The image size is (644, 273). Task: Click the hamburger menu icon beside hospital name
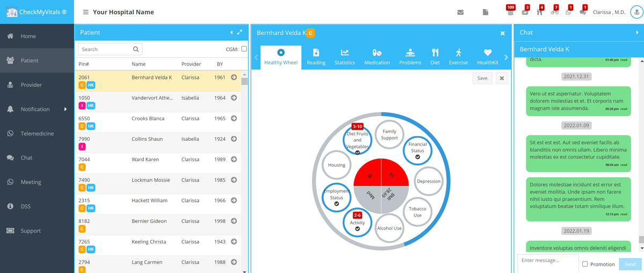[x=86, y=12]
